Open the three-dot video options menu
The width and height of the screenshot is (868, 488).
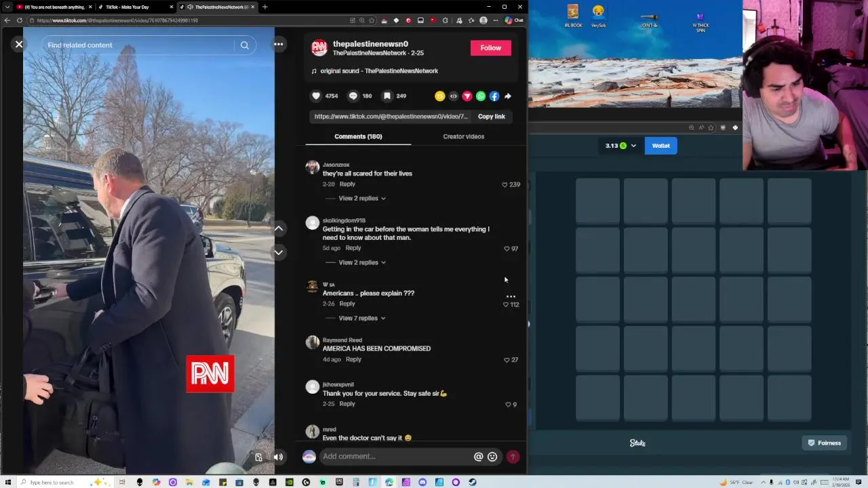(279, 45)
